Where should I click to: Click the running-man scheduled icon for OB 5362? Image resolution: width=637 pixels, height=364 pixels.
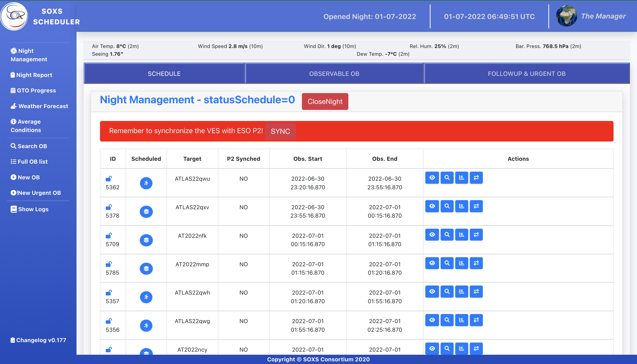(x=146, y=183)
